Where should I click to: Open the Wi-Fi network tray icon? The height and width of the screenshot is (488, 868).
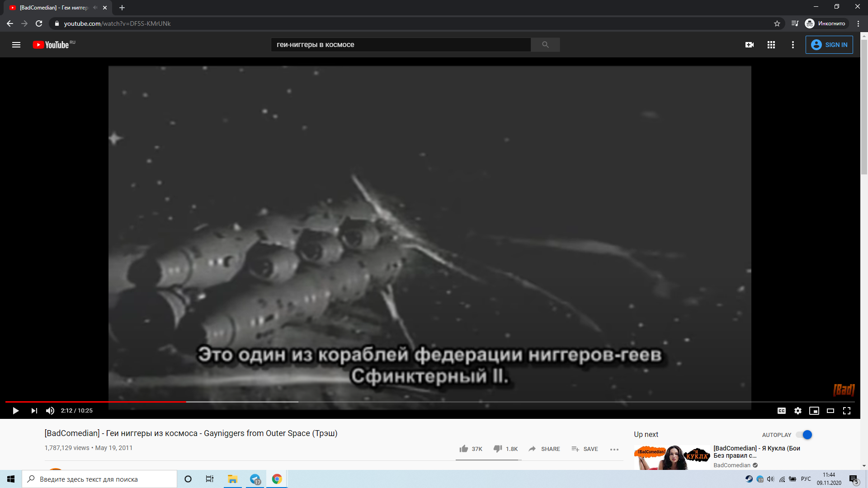(x=782, y=479)
